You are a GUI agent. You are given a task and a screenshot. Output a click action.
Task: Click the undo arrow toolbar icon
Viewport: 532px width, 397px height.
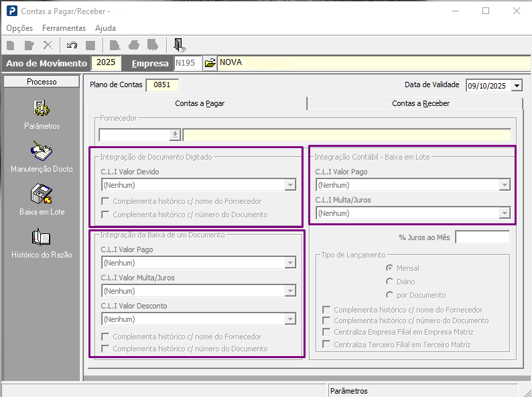coord(72,45)
